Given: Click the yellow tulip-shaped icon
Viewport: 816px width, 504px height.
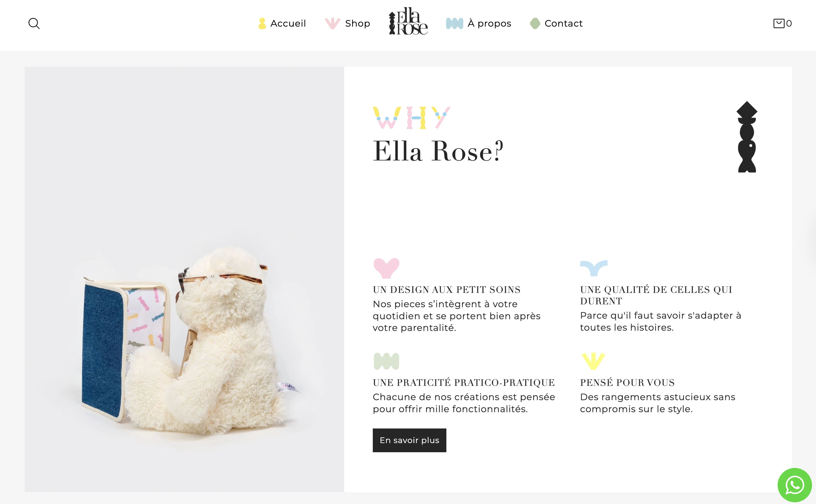Looking at the screenshot, I should (x=593, y=361).
